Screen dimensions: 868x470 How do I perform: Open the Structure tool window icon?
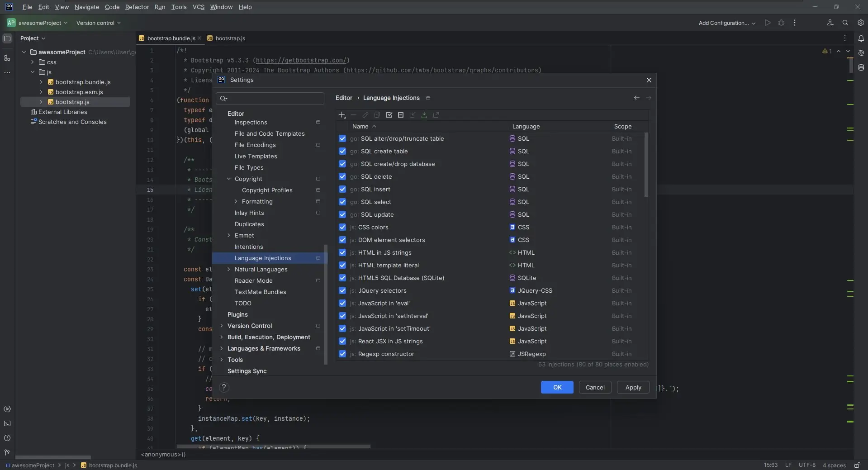[x=7, y=58]
